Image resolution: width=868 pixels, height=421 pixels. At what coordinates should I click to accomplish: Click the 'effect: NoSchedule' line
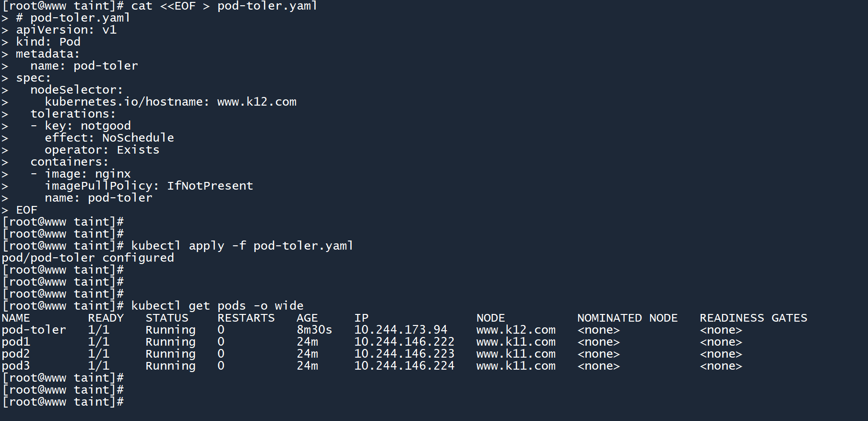coord(109,138)
